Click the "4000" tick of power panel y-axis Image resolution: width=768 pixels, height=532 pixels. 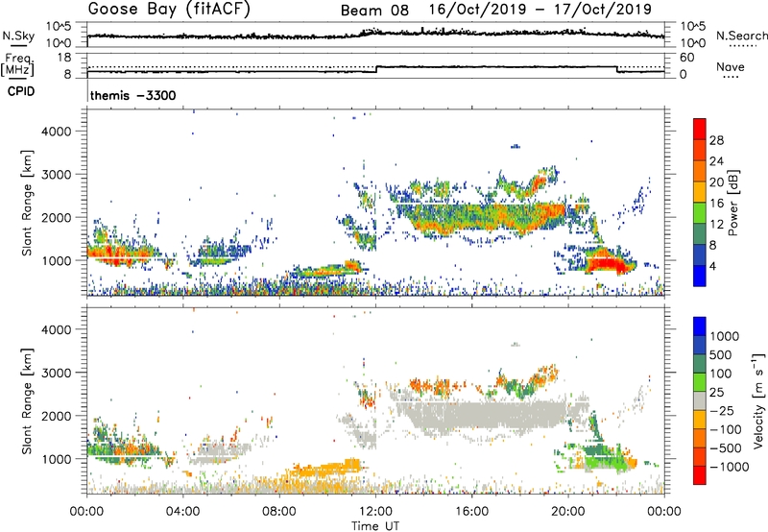[56, 132]
